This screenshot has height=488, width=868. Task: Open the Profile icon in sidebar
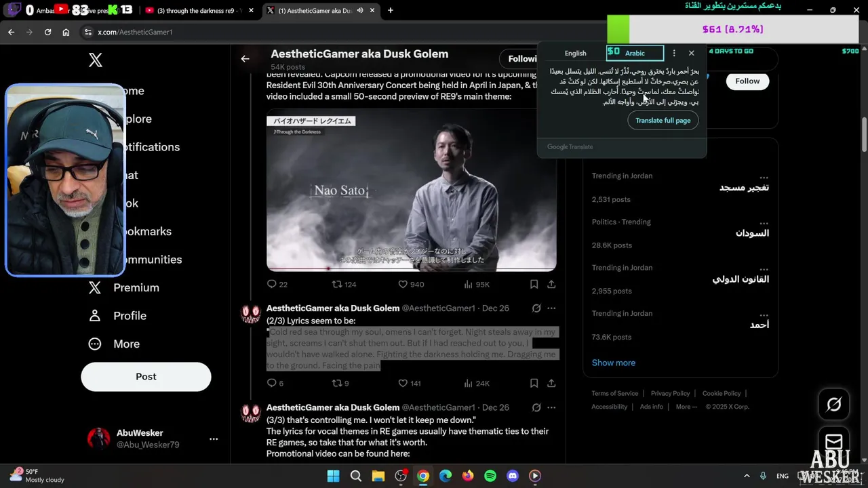click(95, 316)
